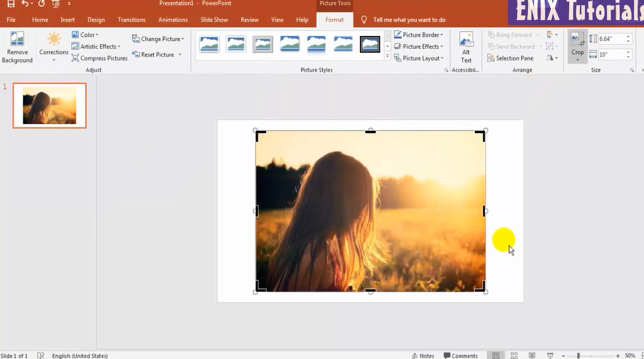This screenshot has height=359, width=644.
Task: Expand the Picture Styles gallery
Action: click(387, 57)
